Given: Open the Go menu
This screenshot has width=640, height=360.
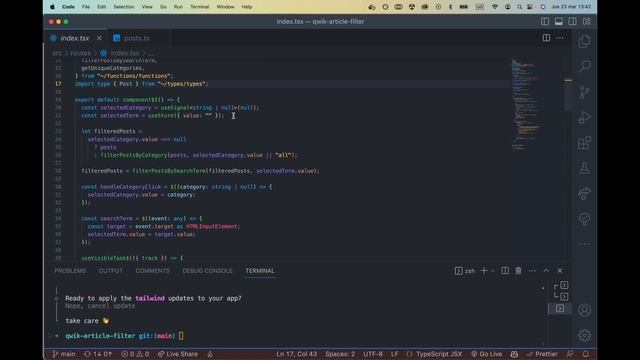Looking at the screenshot, I should pos(163,7).
